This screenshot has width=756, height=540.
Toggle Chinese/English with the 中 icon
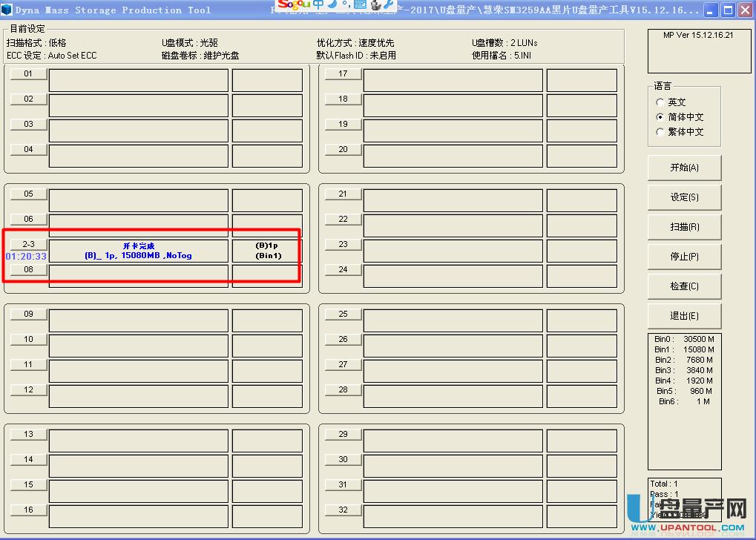[x=318, y=6]
